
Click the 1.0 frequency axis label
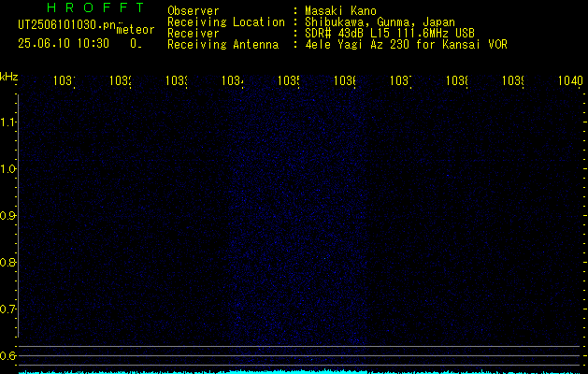click(7, 168)
